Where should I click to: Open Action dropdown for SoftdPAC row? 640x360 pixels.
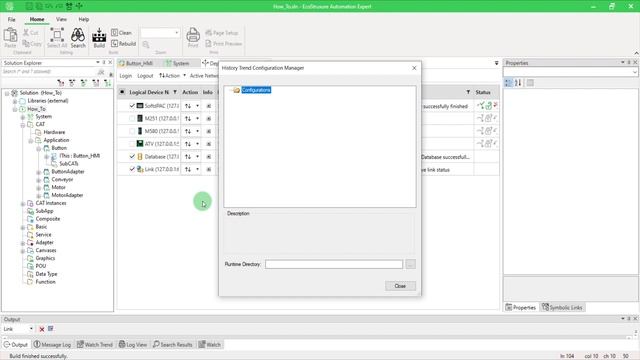pyautogui.click(x=198, y=106)
